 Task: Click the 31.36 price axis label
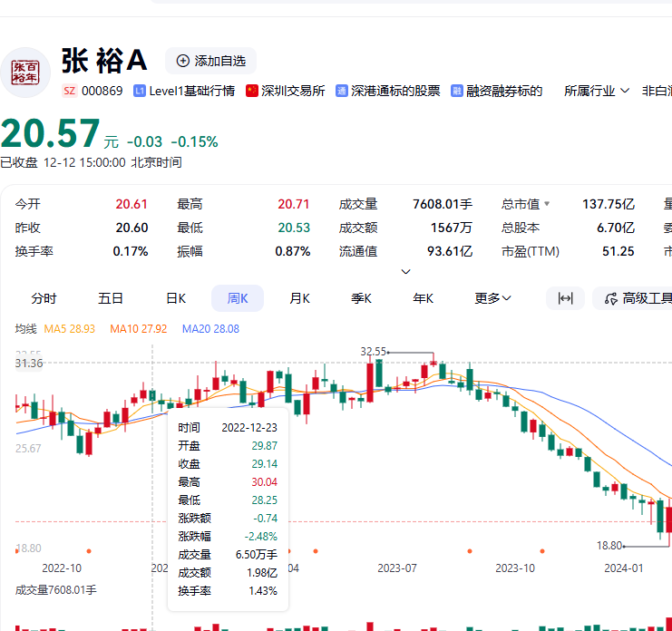[x=29, y=364]
